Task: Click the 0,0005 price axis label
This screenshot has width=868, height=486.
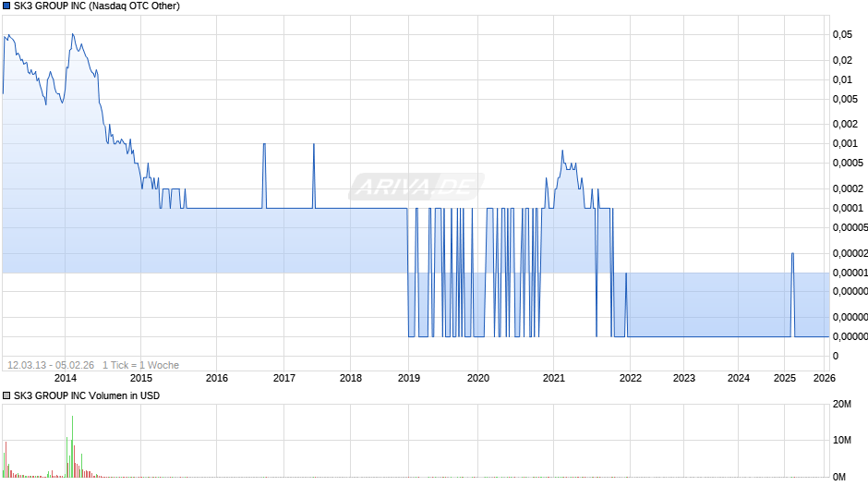Action: (848, 163)
